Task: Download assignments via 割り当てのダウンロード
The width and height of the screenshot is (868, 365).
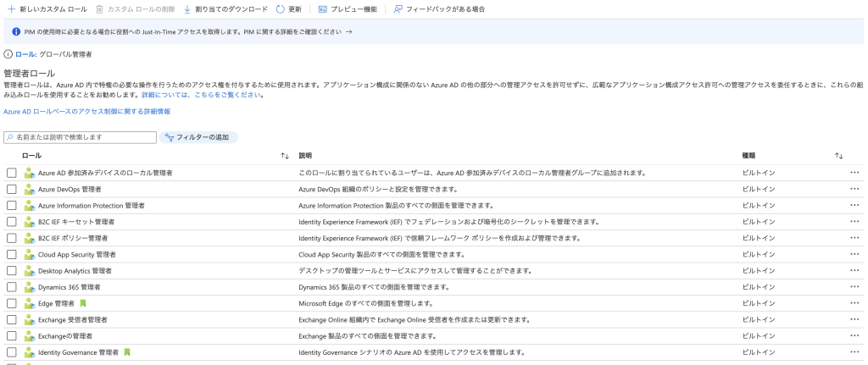Action: click(x=225, y=9)
